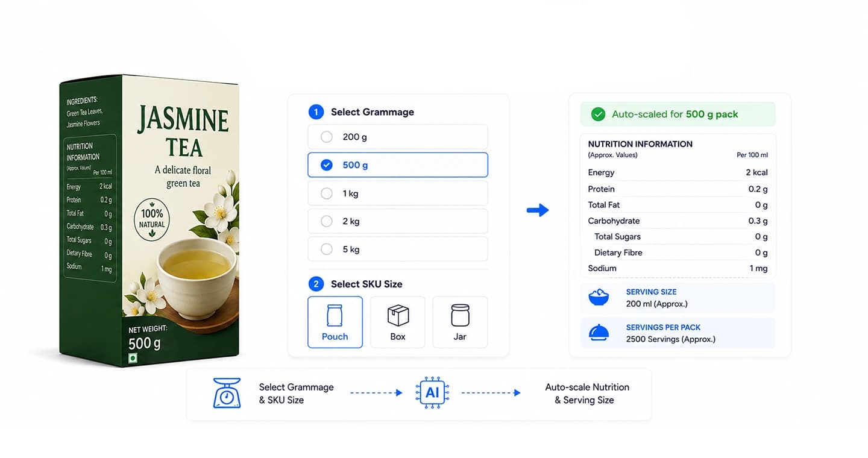The width and height of the screenshot is (868, 458).
Task: Click the servings per pack cloche icon
Action: click(x=599, y=333)
